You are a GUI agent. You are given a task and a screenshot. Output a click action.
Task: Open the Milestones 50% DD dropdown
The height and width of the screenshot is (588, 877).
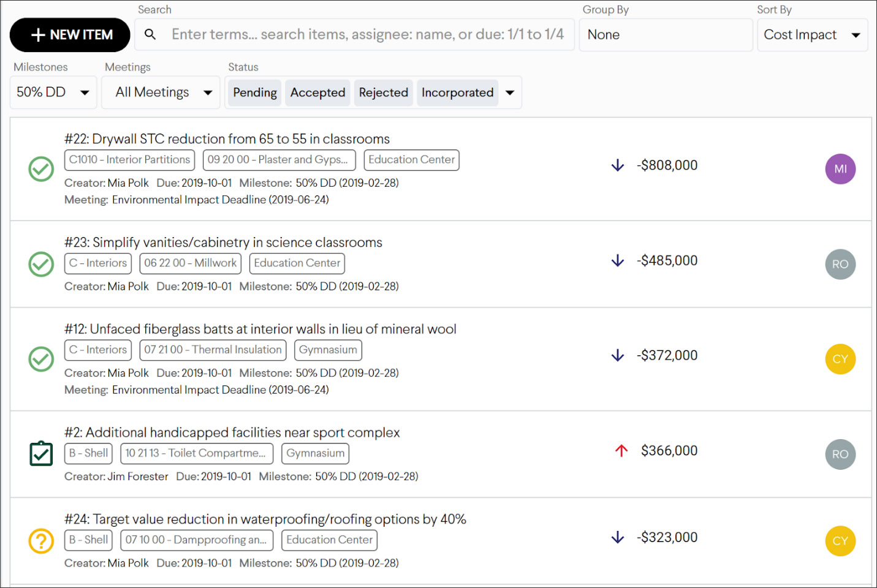coord(53,92)
